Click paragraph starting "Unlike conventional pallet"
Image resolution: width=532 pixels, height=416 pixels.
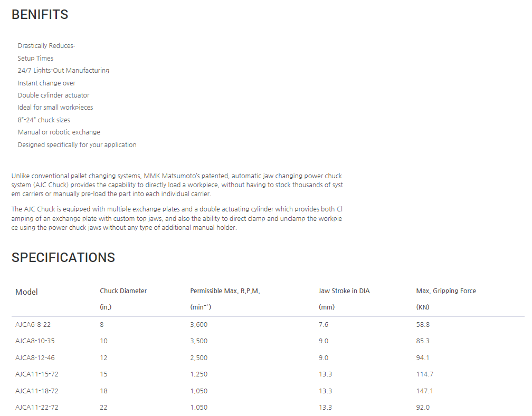click(x=177, y=185)
